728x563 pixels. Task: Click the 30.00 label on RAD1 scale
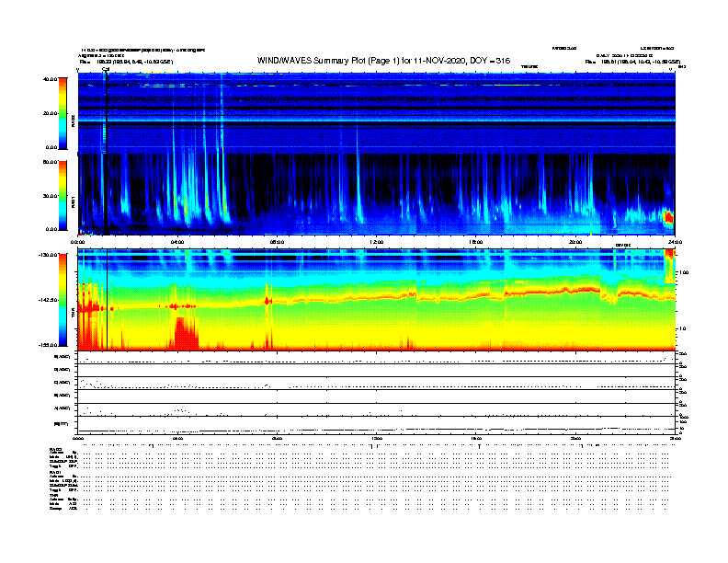tap(51, 196)
